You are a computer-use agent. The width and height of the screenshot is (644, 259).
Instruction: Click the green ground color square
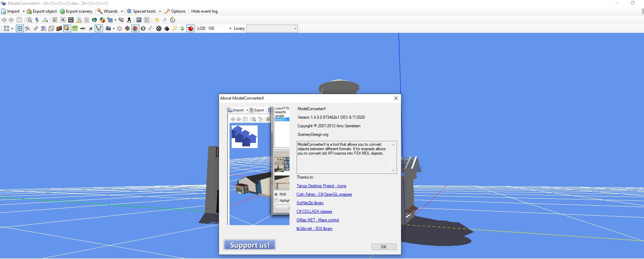pos(75,28)
